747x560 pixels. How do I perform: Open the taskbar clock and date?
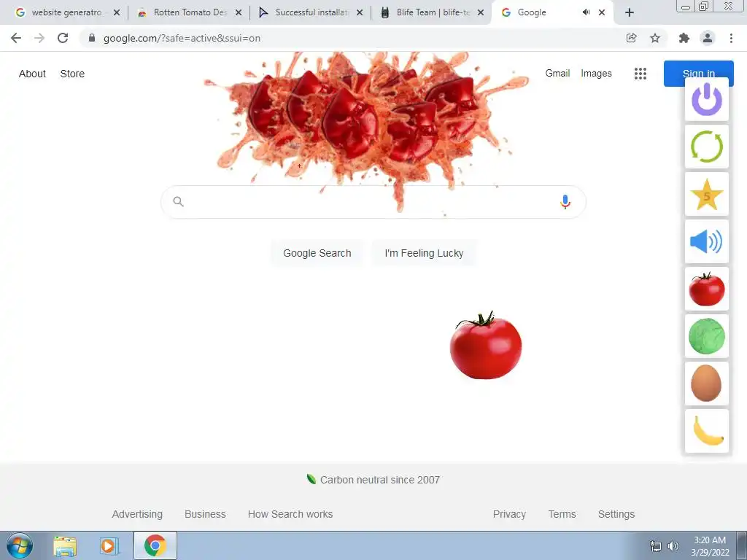pos(710,546)
